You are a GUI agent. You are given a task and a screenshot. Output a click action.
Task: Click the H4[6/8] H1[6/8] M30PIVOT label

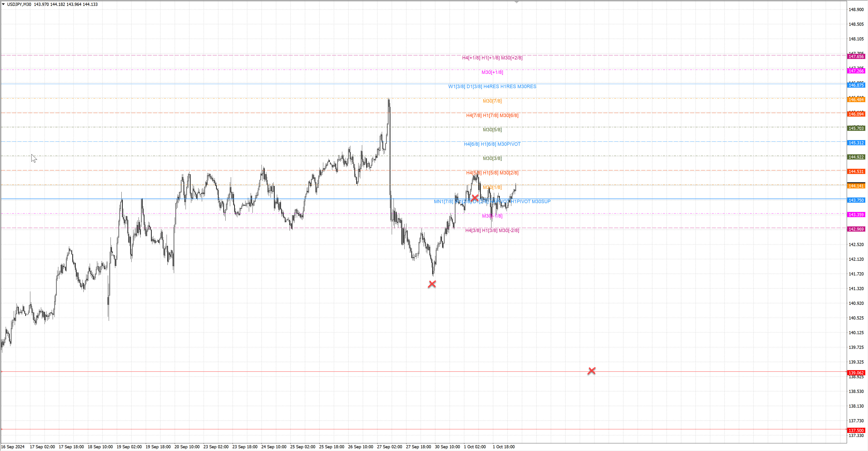point(492,144)
